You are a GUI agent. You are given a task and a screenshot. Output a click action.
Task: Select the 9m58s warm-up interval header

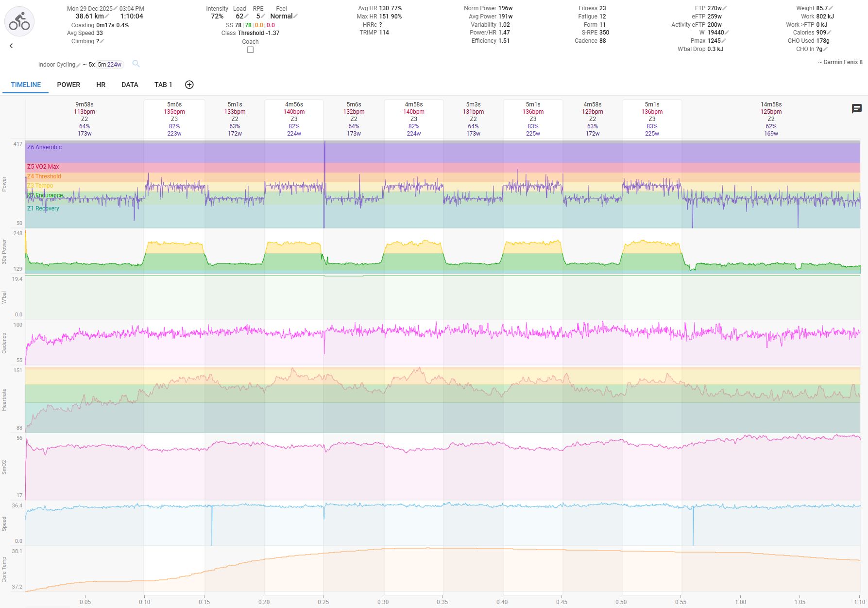[85, 119]
